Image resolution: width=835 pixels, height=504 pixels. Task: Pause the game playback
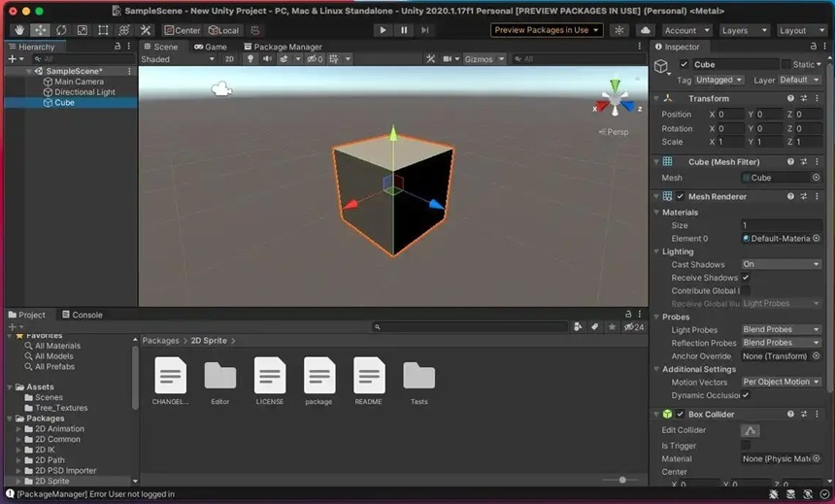pyautogui.click(x=404, y=30)
